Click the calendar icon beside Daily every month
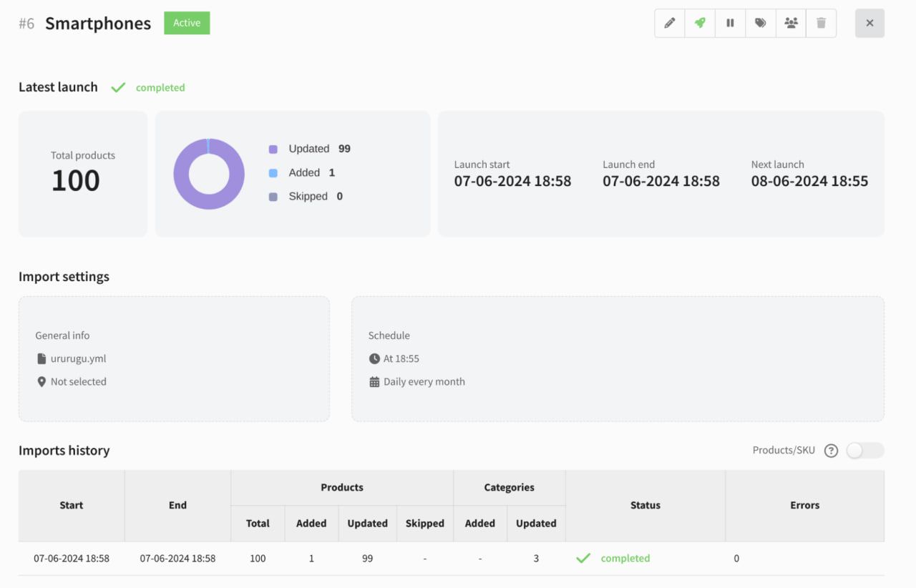Viewport: 916px width, 588px height. point(374,382)
